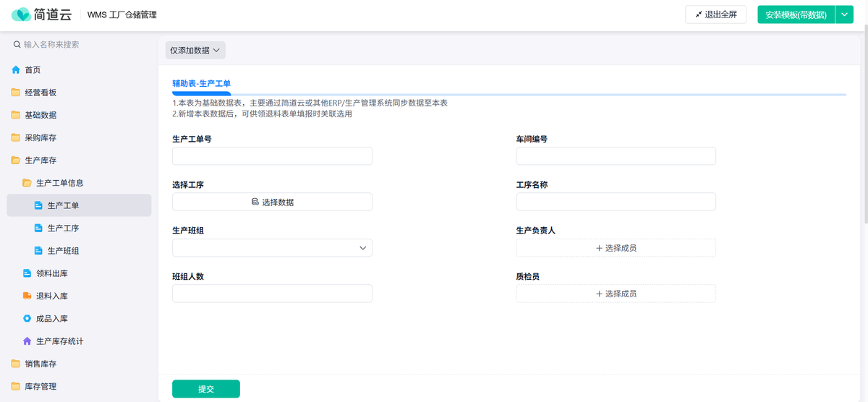868x402 pixels.
Task: Focus the 工序名称 input field
Action: click(x=616, y=202)
